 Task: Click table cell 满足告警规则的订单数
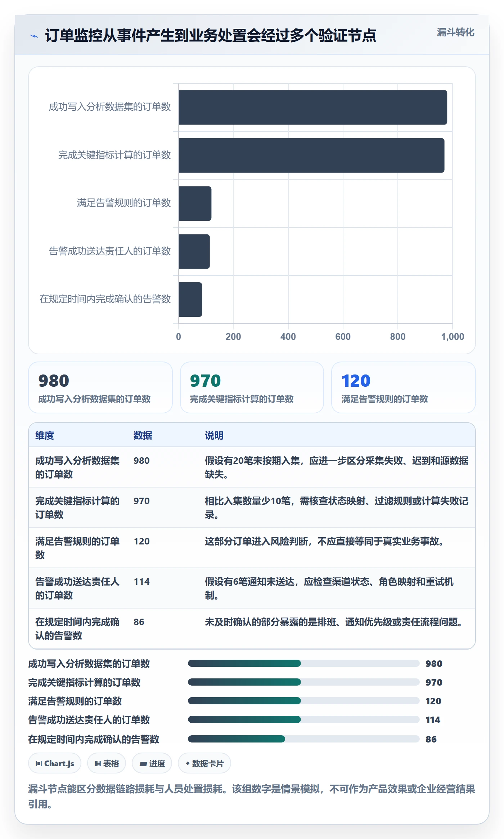[x=77, y=548]
